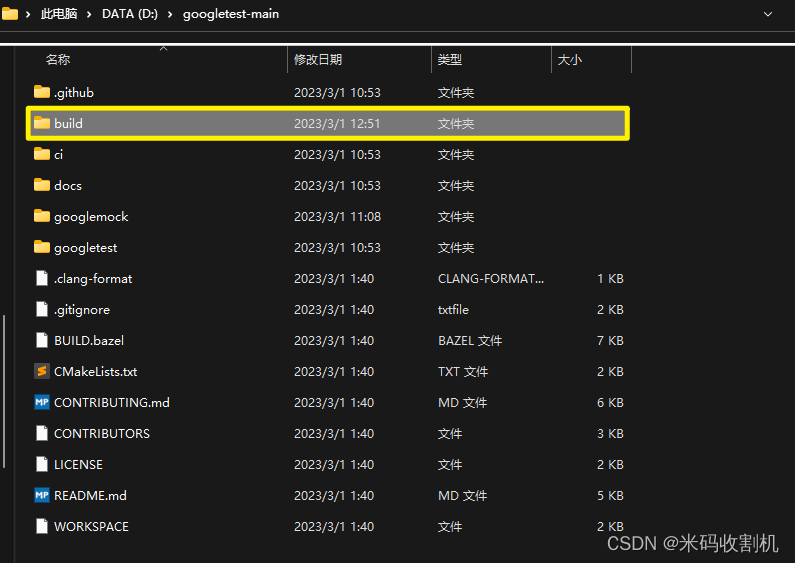Click the 1 KB size cell
This screenshot has height=563, width=795.
tap(610, 278)
